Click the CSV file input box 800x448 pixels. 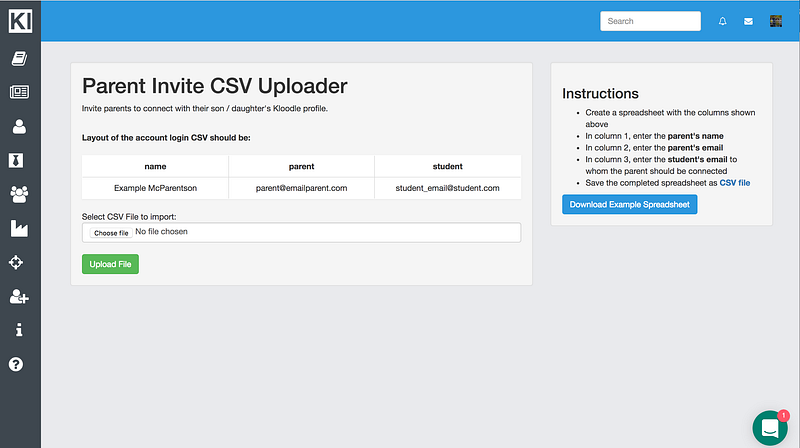(x=302, y=232)
